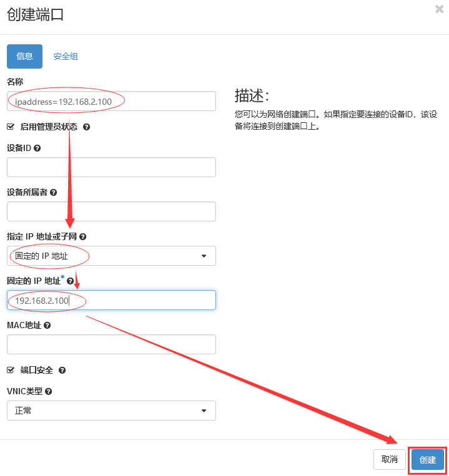Viewport: 449px width, 476px height.
Task: Close the 创建端口 dialog with X
Action: [x=439, y=9]
